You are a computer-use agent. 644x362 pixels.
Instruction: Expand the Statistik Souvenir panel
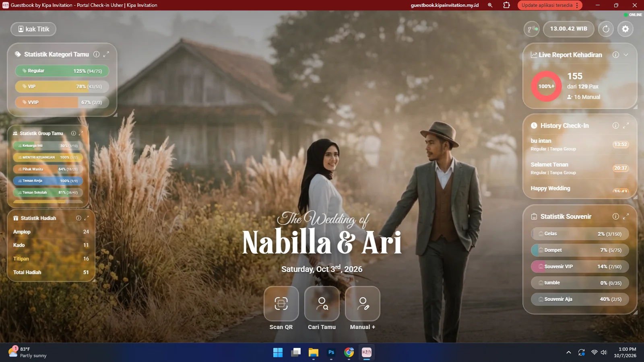(626, 216)
